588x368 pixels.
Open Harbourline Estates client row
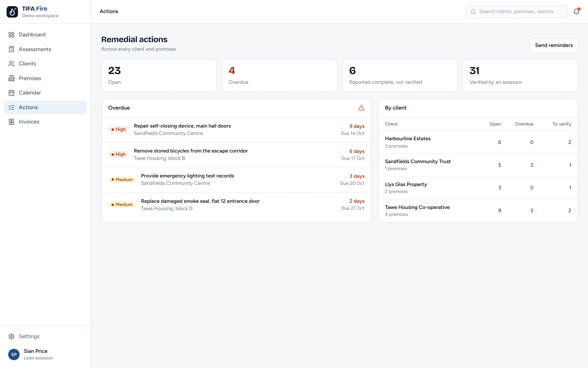click(478, 142)
